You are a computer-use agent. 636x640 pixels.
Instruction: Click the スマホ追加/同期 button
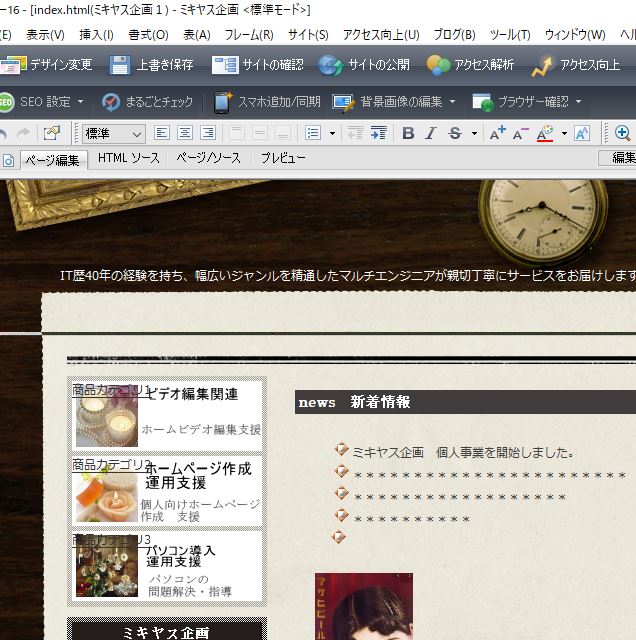click(x=267, y=102)
